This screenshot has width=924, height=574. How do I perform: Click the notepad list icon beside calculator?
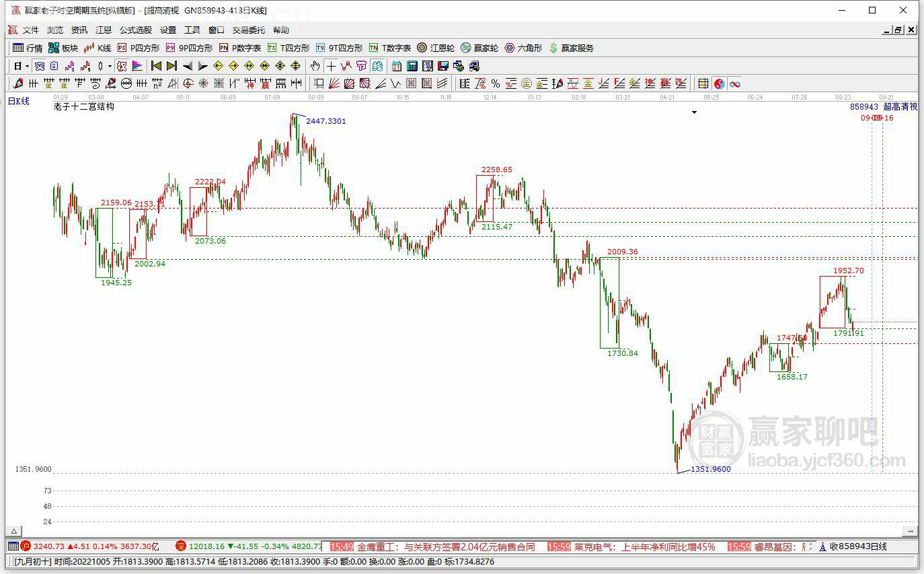coord(428,66)
